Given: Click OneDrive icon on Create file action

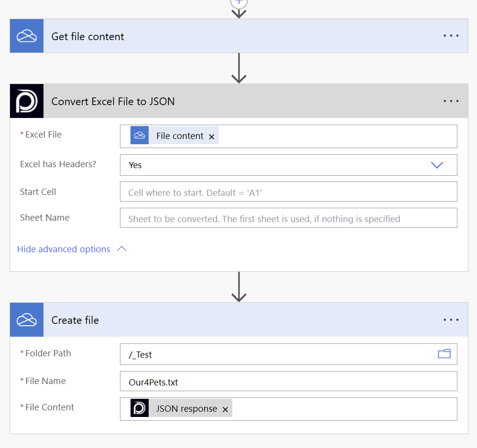Looking at the screenshot, I should pos(27,320).
